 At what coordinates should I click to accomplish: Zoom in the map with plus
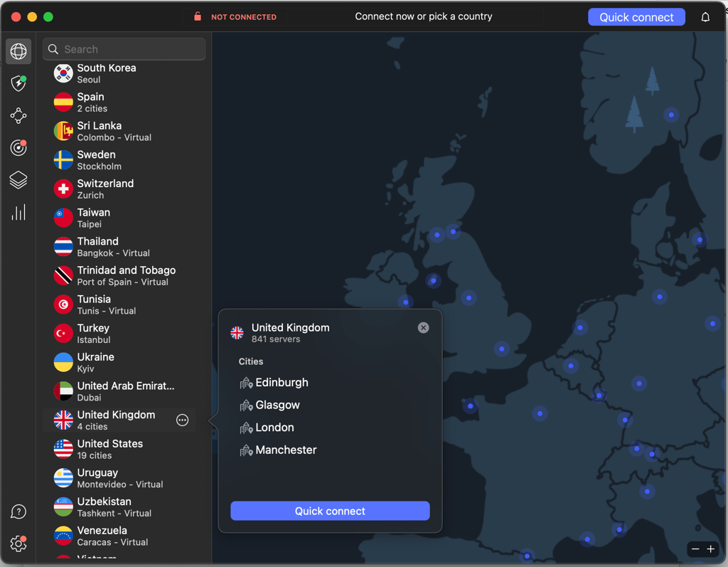point(711,549)
